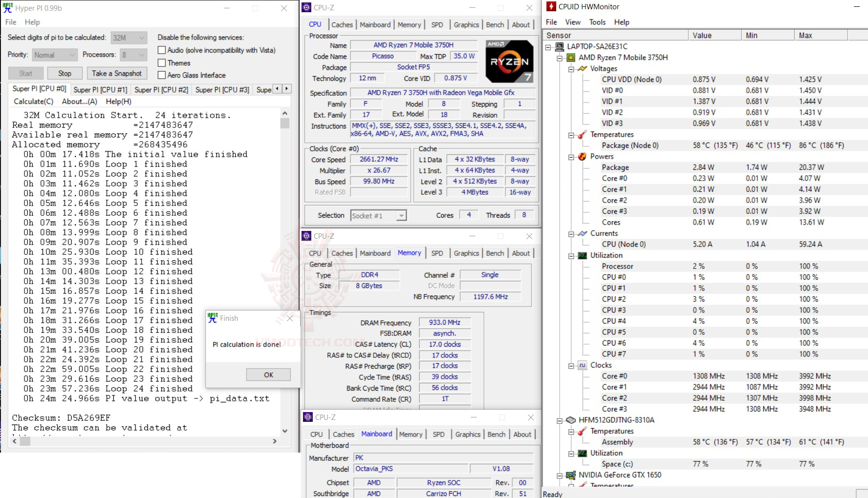Open the View menu in HWMonitor
This screenshot has height=498, width=868.
tap(573, 22)
